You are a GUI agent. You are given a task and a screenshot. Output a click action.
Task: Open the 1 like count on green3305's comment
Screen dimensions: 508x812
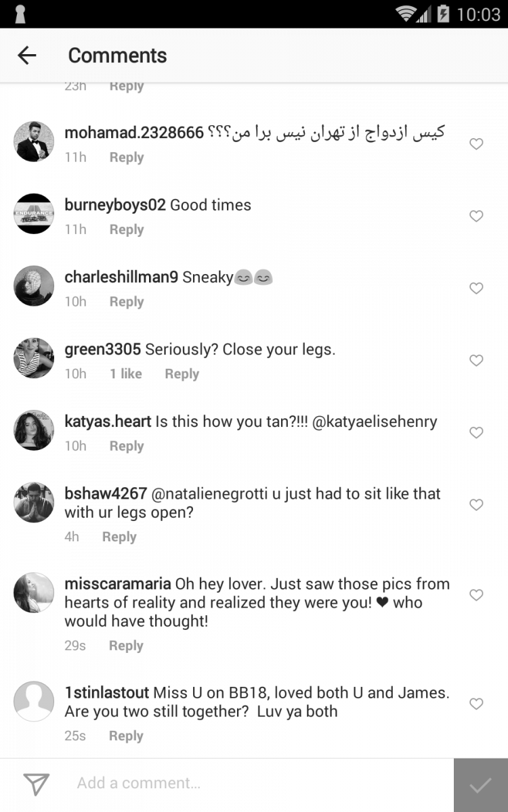pyautogui.click(x=126, y=374)
